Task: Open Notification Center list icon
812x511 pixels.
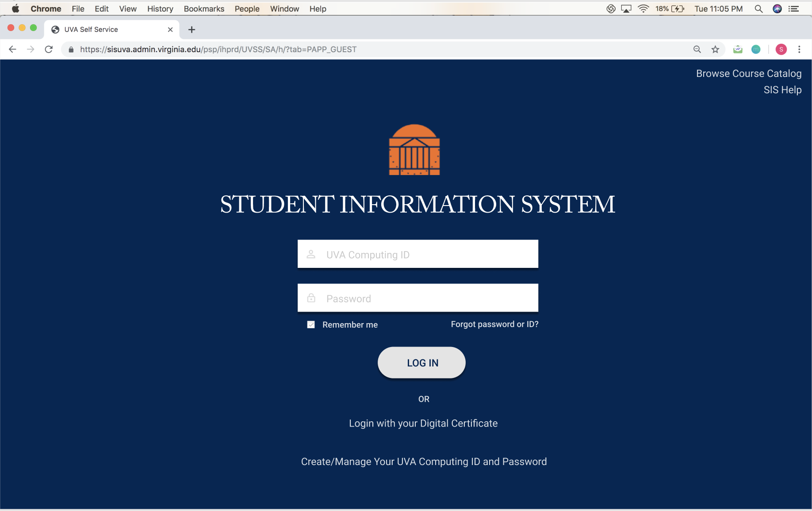Action: point(794,9)
